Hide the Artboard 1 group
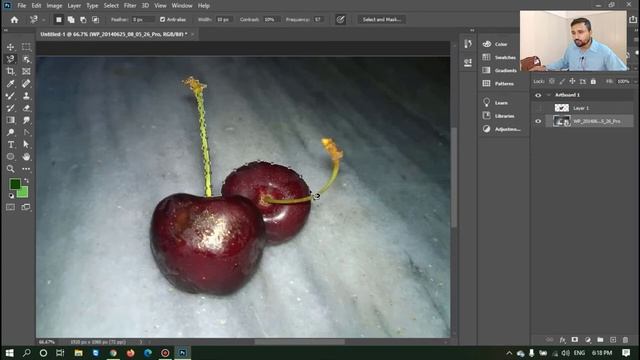The width and height of the screenshot is (640, 360). [538, 95]
